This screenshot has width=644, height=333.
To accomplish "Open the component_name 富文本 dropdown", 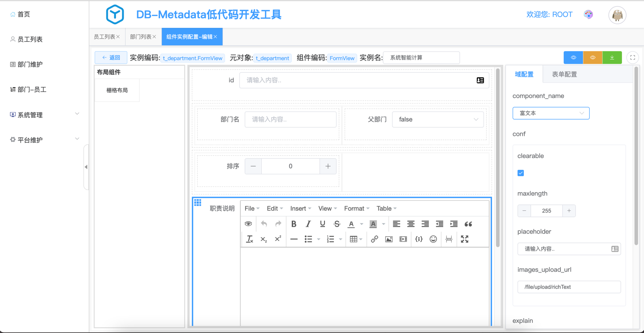I will pyautogui.click(x=551, y=113).
